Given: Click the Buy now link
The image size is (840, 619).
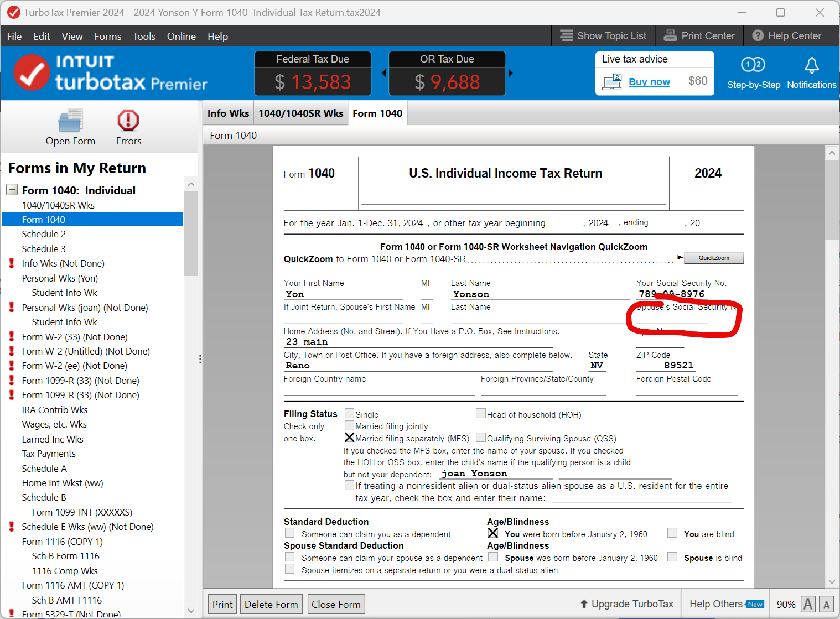Looking at the screenshot, I should click(649, 82).
